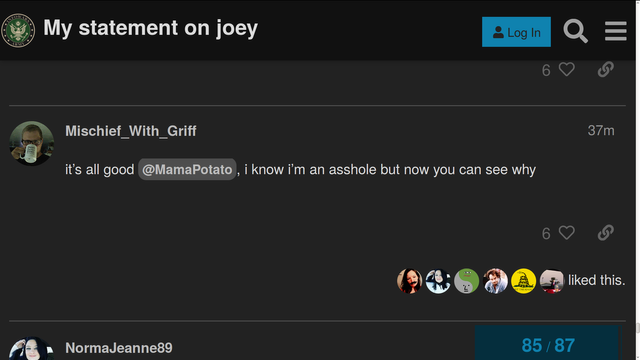Click the Log In button
Viewport: 640px width, 360px height.
[516, 32]
